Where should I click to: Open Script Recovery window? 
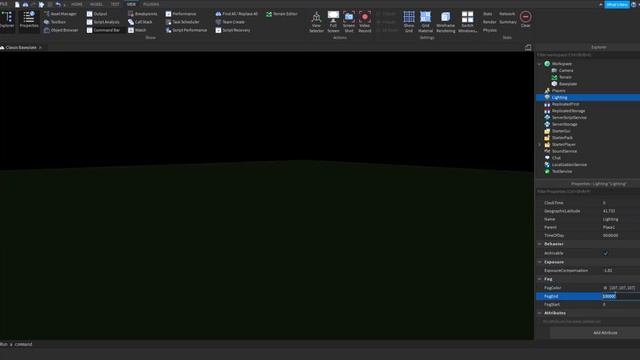click(233, 30)
